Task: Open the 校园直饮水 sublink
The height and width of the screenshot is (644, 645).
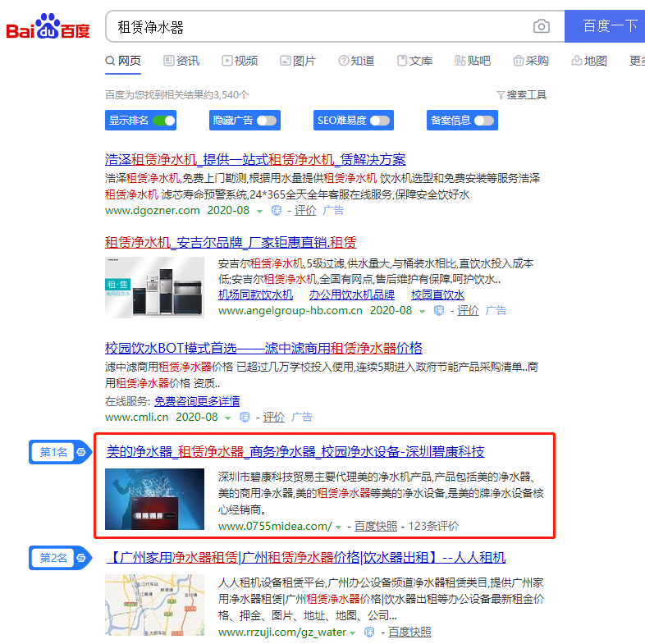Action: pyautogui.click(x=437, y=295)
